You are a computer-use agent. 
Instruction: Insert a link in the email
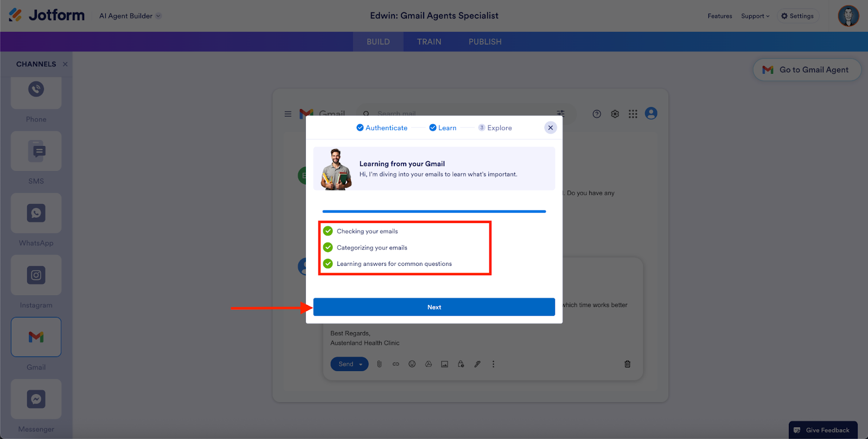[x=396, y=364]
